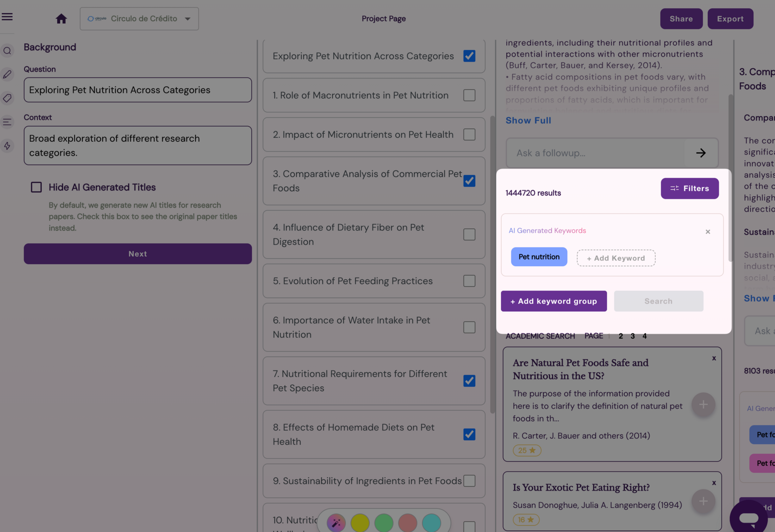Click the Export button
775x532 pixels.
pos(730,19)
